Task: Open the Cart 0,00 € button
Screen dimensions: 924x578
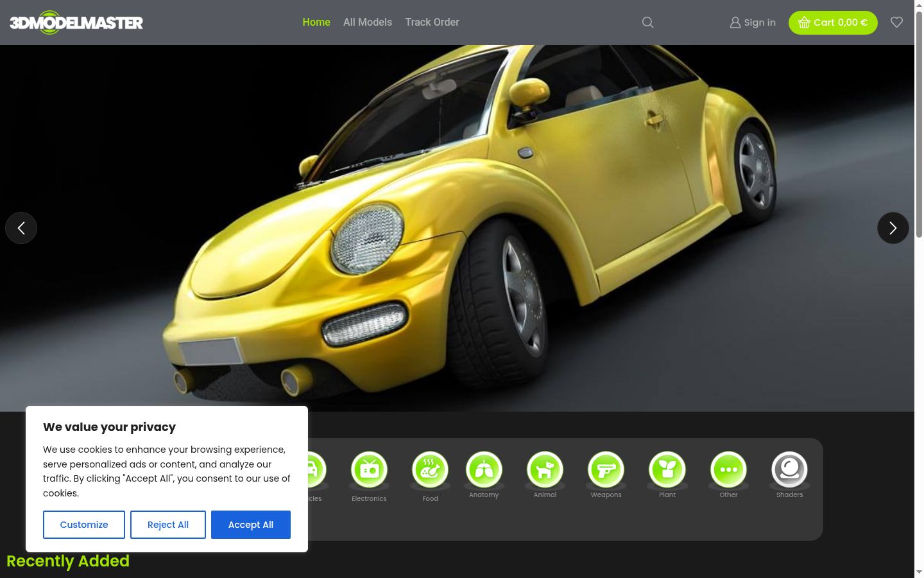Action: pyautogui.click(x=833, y=22)
